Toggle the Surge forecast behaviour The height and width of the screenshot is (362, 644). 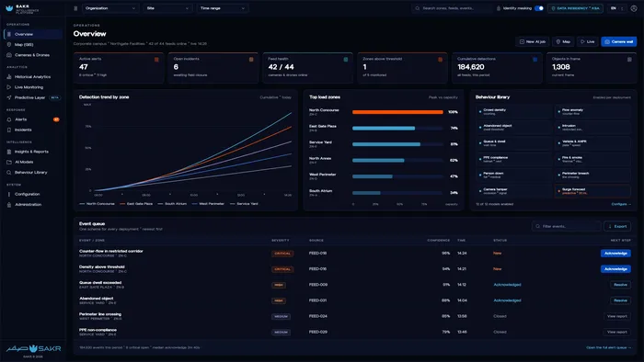coord(592,191)
